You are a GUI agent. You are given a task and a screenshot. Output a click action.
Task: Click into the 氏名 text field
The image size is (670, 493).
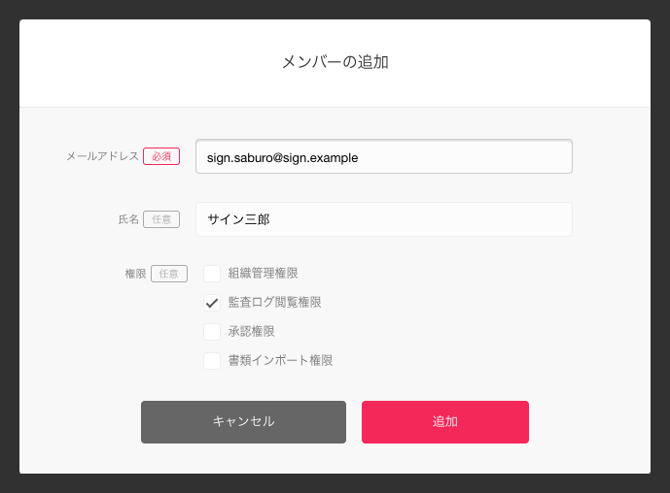(384, 220)
